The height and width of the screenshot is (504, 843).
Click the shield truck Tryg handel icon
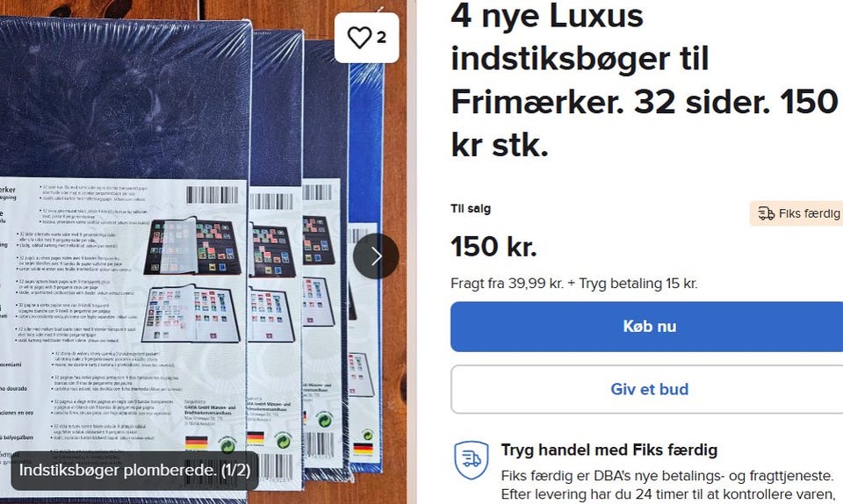point(471,460)
